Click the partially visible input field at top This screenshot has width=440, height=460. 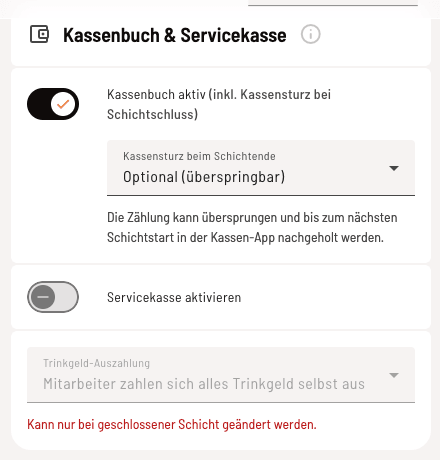pos(333,3)
